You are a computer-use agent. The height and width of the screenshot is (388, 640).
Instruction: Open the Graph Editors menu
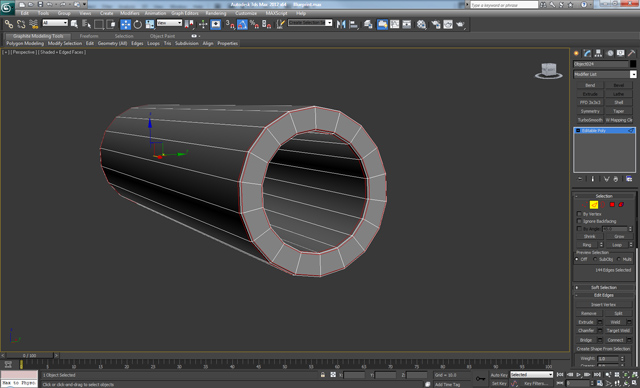(185, 13)
